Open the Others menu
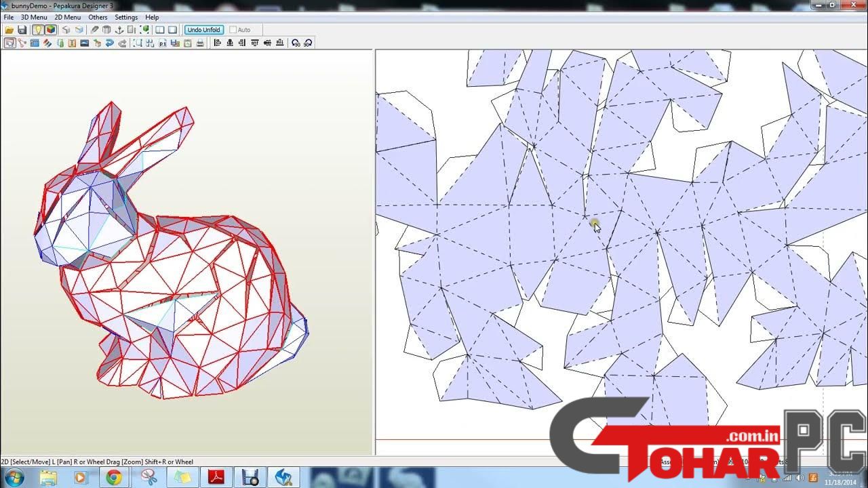The width and height of the screenshot is (868, 488). (98, 17)
